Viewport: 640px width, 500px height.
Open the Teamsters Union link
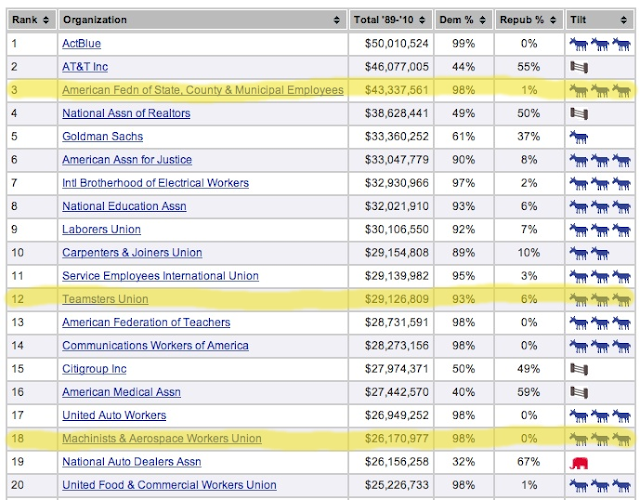(105, 299)
